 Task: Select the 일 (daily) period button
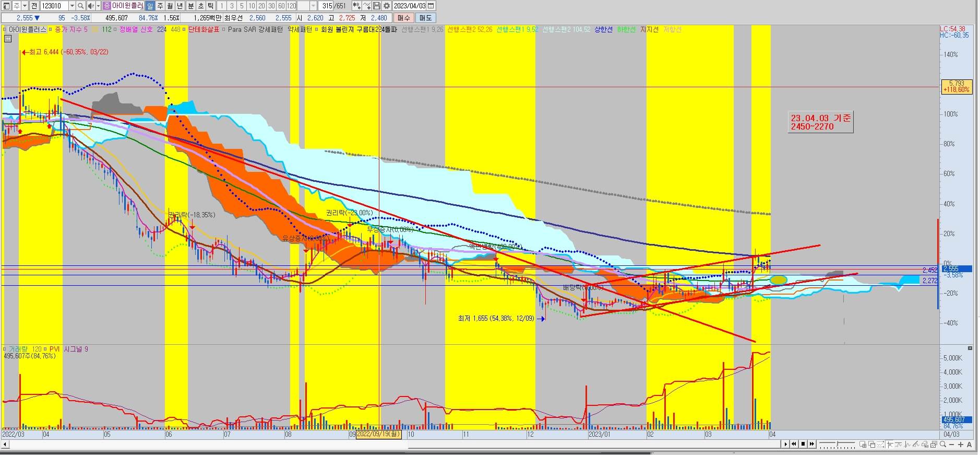150,6
